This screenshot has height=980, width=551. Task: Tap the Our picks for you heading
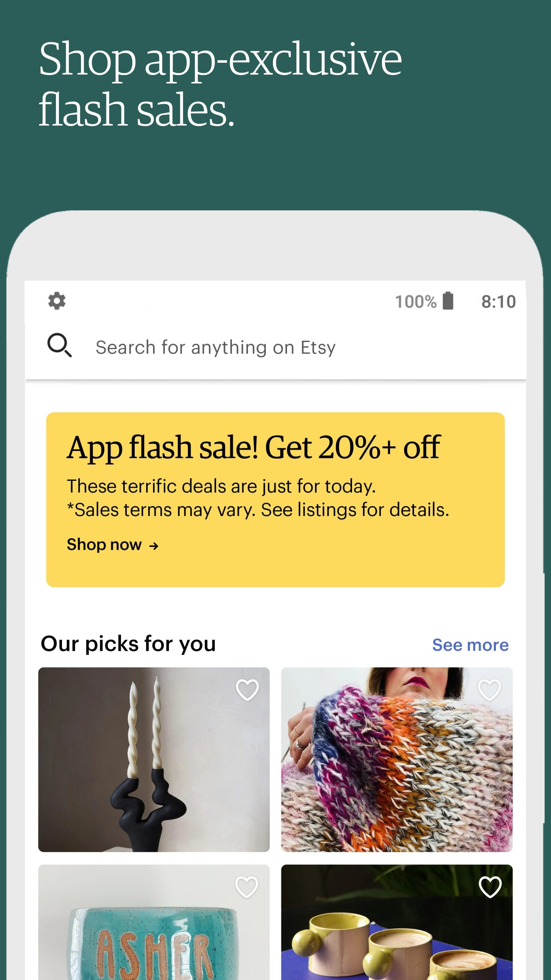click(128, 644)
